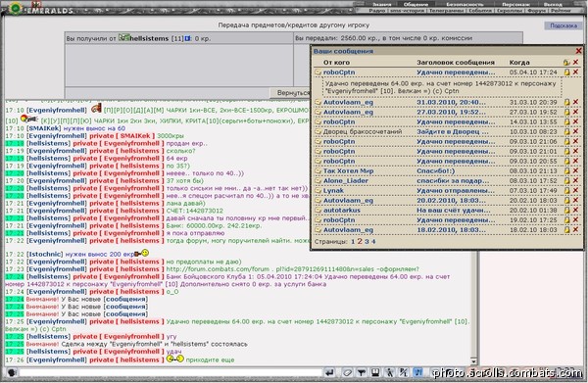
Task: Open the Телеграммы submenu item
Action: click(x=446, y=11)
